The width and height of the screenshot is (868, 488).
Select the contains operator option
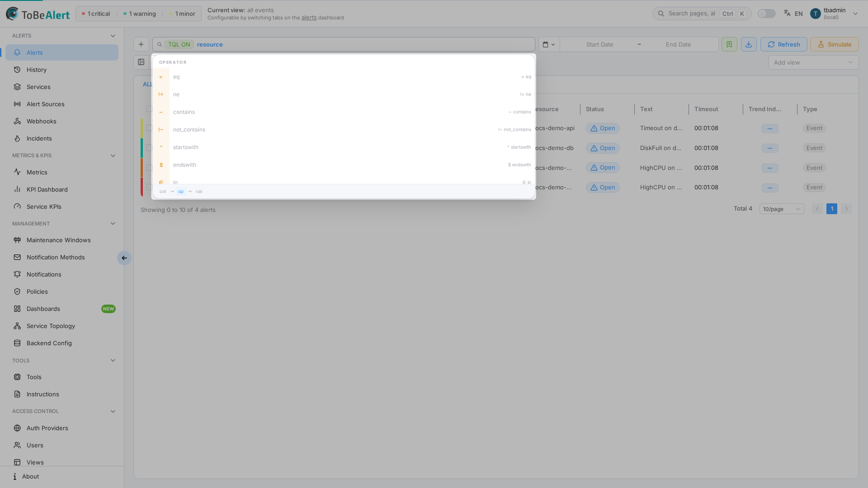point(344,112)
